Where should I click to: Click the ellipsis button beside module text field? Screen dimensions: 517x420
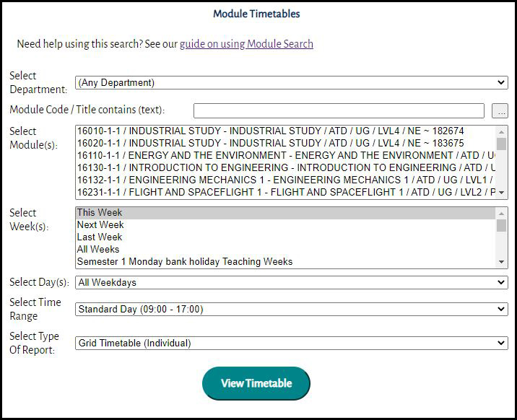click(499, 110)
